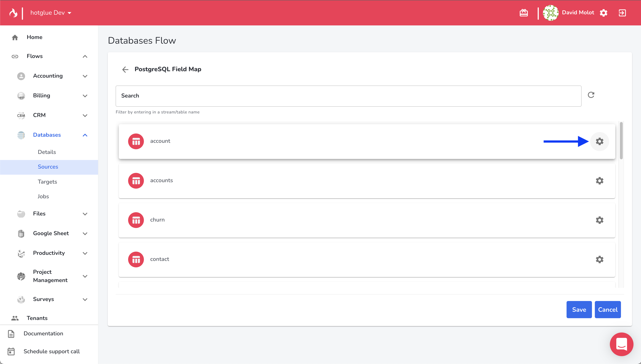Focus the Search input field
The width and height of the screenshot is (641, 364).
click(348, 96)
